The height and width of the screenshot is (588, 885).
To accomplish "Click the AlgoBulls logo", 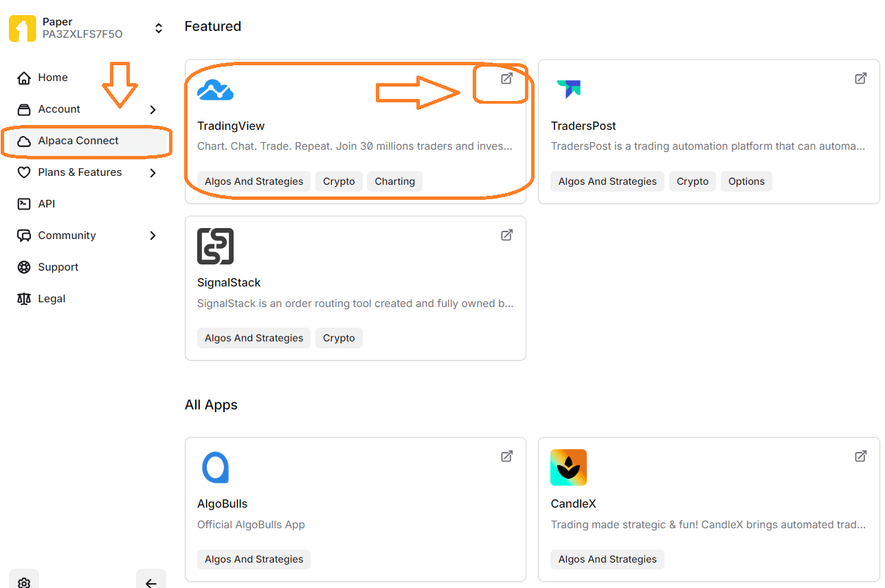I will point(215,468).
